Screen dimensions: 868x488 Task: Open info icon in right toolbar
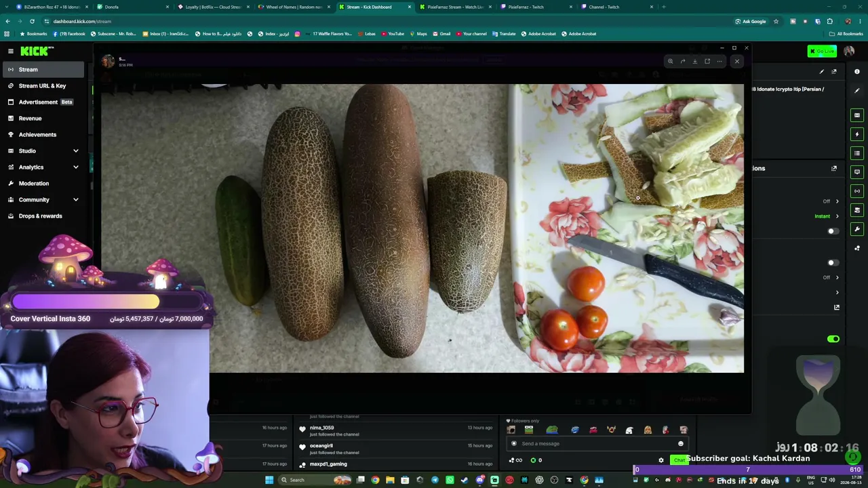tap(857, 71)
